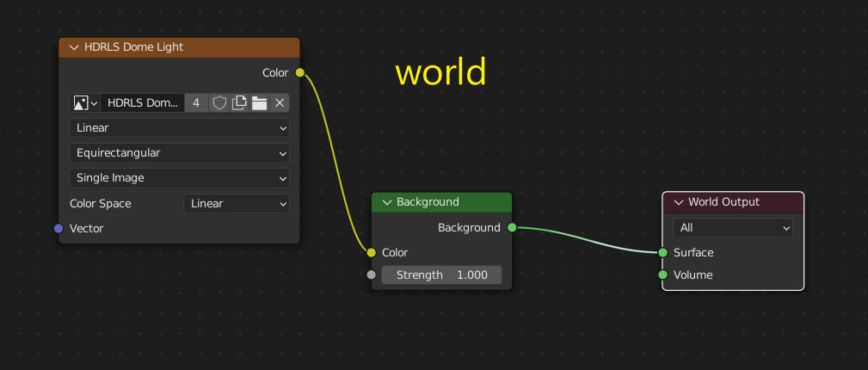
Task: Open the Linear interpolation dropdown
Action: coord(179,128)
